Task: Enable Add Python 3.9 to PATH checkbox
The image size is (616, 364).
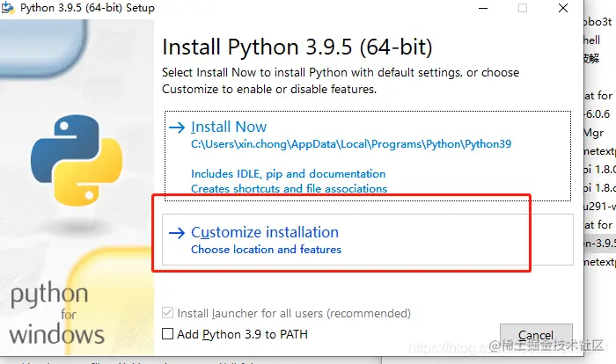Action: tap(169, 334)
